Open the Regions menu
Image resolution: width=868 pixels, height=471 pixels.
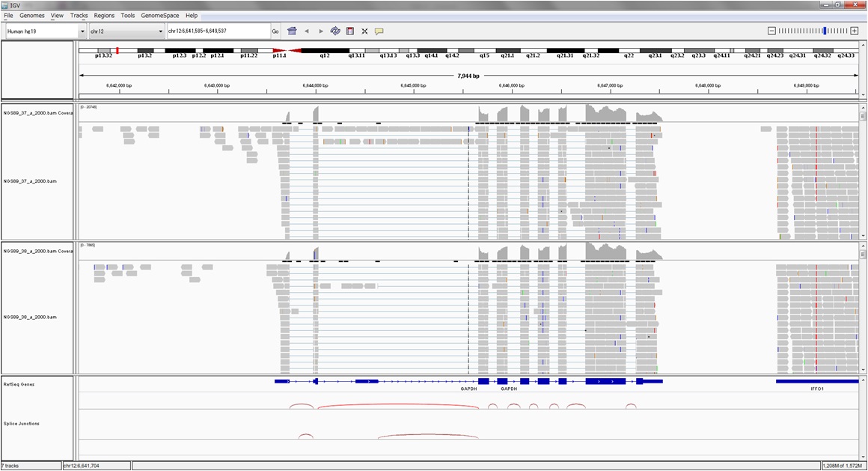104,15
